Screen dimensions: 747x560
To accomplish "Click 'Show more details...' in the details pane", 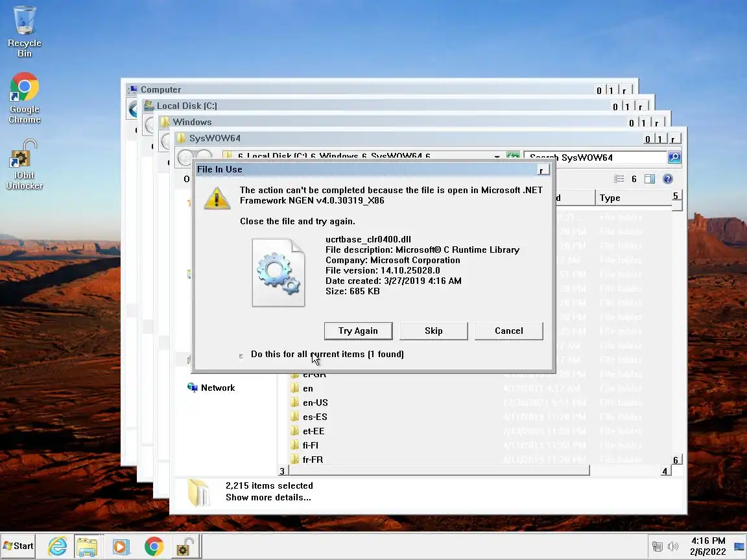I will pyautogui.click(x=268, y=498).
